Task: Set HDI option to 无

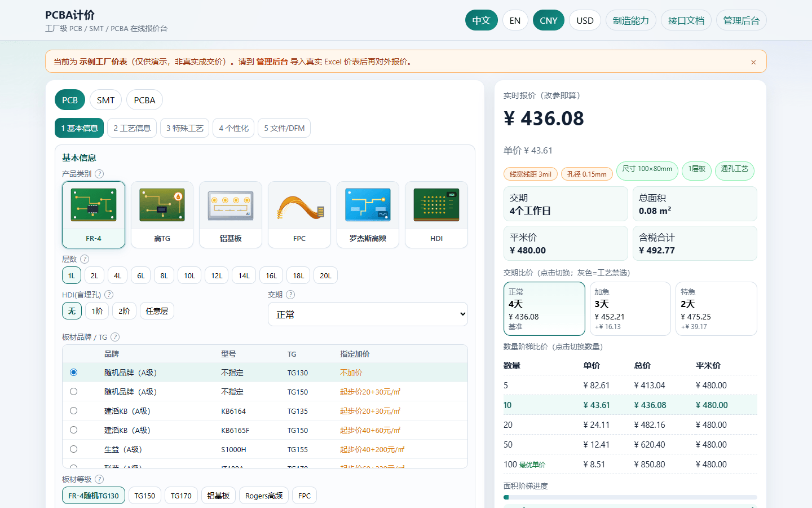Action: point(72,311)
